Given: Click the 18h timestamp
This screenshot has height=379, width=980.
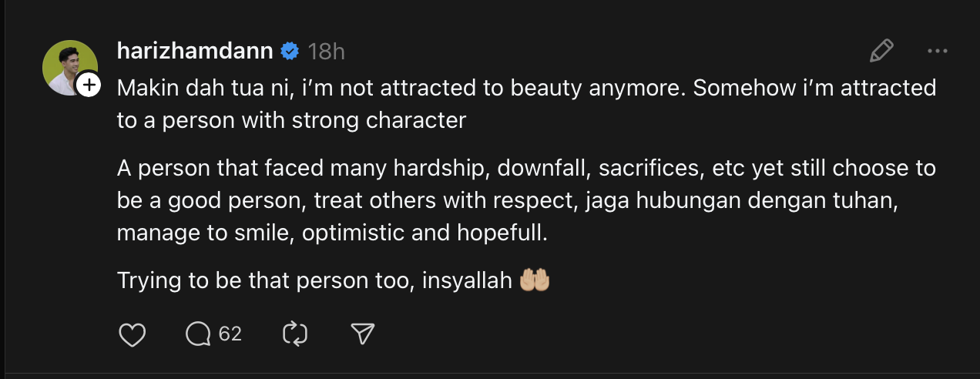Looking at the screenshot, I should click(x=326, y=52).
